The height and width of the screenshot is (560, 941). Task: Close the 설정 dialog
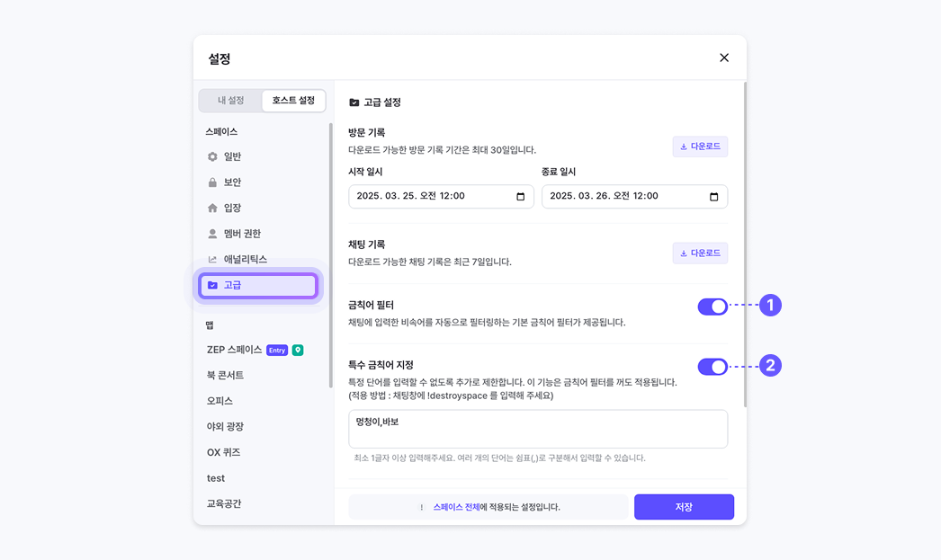click(x=724, y=58)
